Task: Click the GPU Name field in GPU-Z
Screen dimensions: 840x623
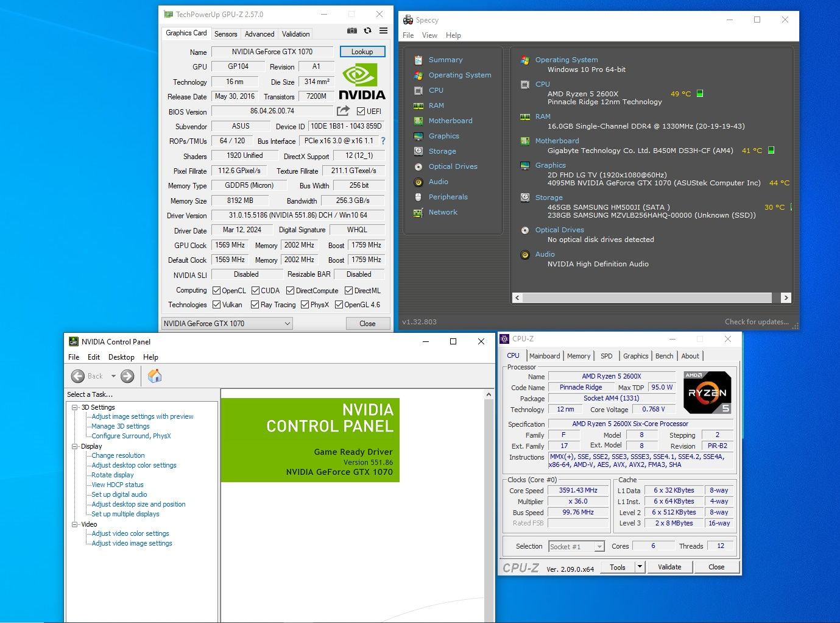Action: pyautogui.click(x=272, y=52)
